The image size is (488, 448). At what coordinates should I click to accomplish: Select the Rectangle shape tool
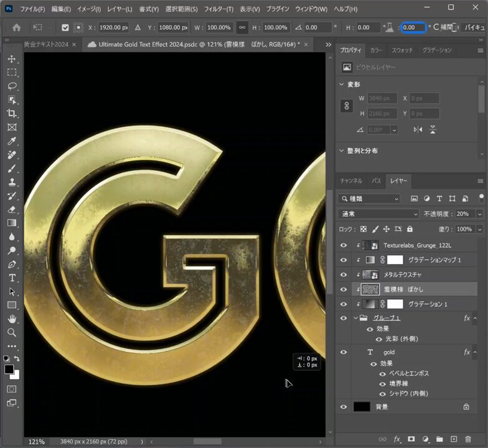point(12,305)
